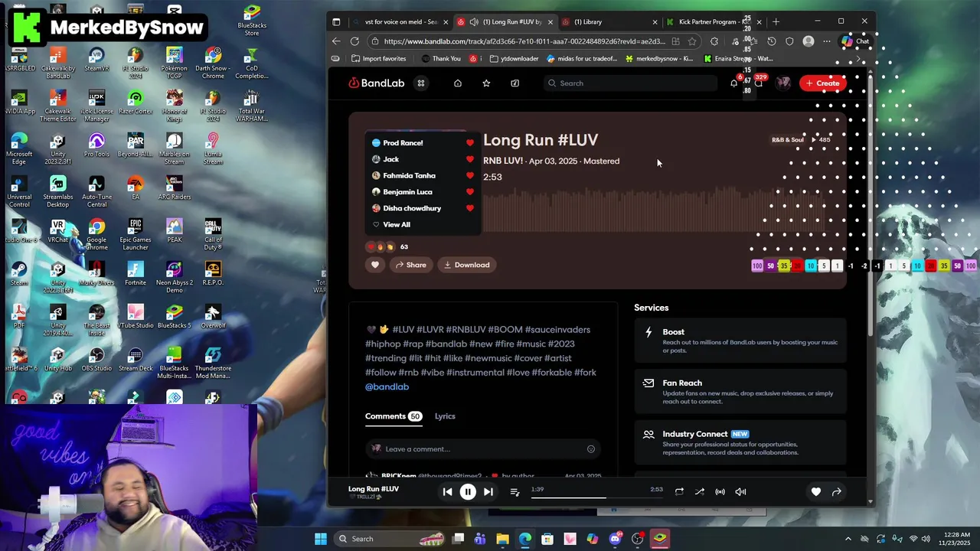
Task: Open Fortnite desktop shortcut
Action: click(x=136, y=273)
